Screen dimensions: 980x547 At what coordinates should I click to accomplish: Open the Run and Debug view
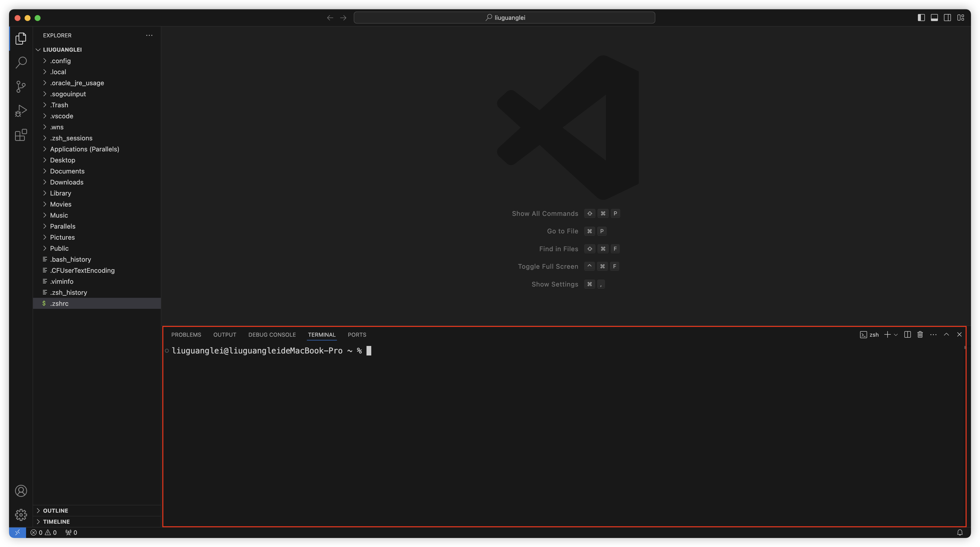point(21,111)
